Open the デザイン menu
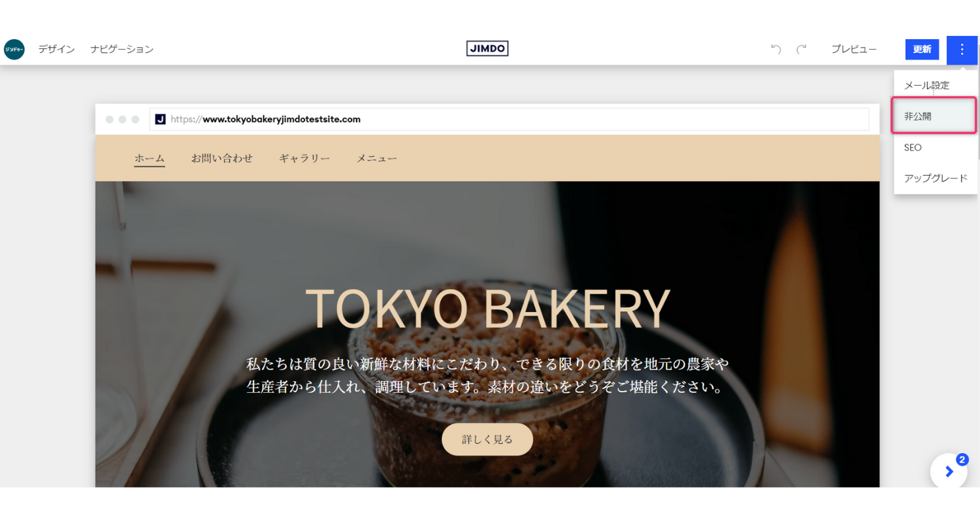This screenshot has height=523, width=980. 56,48
